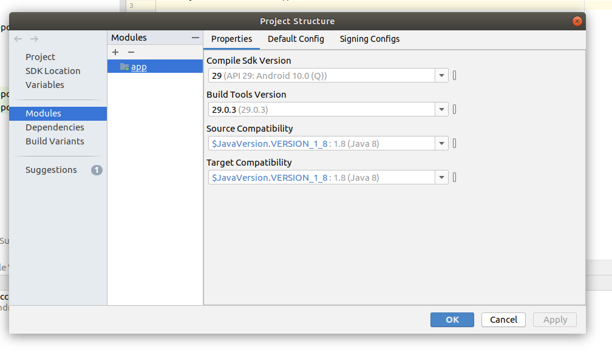Screen dimensions: 612x364
Task: Click the Build Tools Version text field
Action: 322,109
